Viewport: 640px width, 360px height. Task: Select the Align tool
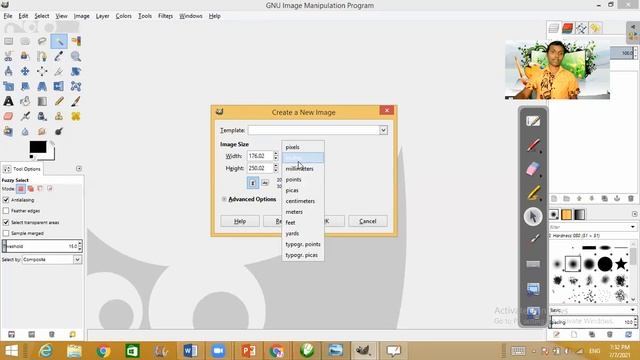(x=42, y=71)
